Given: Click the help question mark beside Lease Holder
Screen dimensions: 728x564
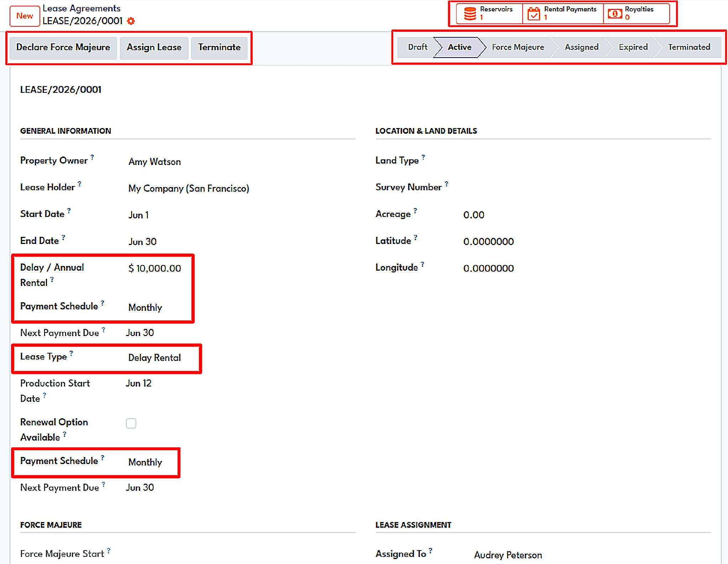Looking at the screenshot, I should tap(79, 183).
